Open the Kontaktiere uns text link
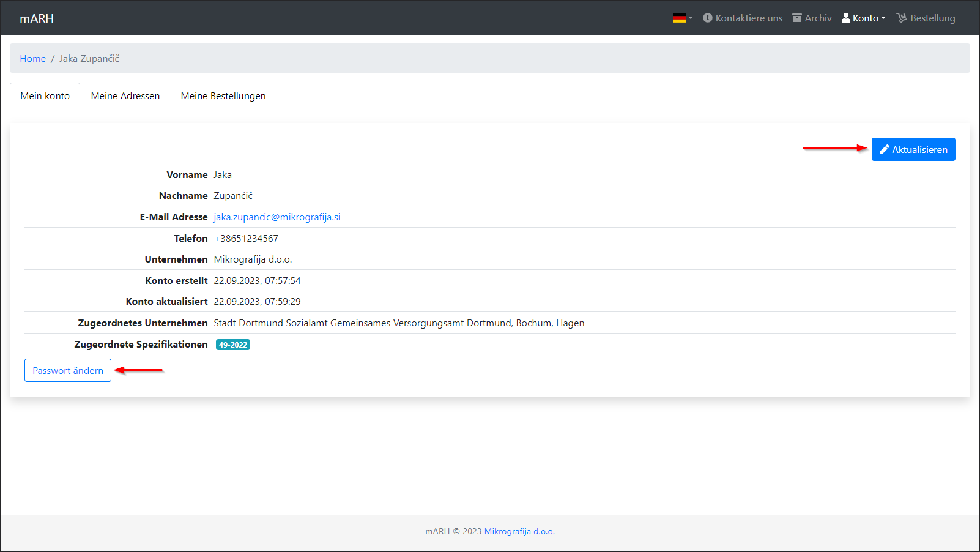This screenshot has height=552, width=980. pyautogui.click(x=749, y=18)
